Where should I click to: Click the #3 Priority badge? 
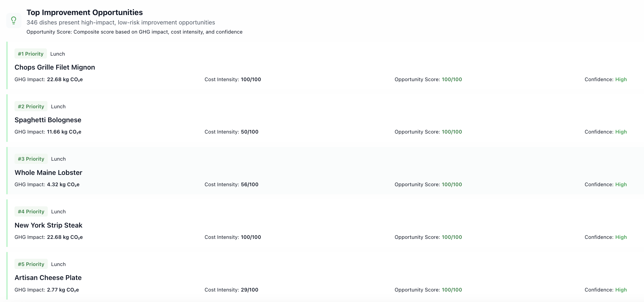[x=31, y=159]
